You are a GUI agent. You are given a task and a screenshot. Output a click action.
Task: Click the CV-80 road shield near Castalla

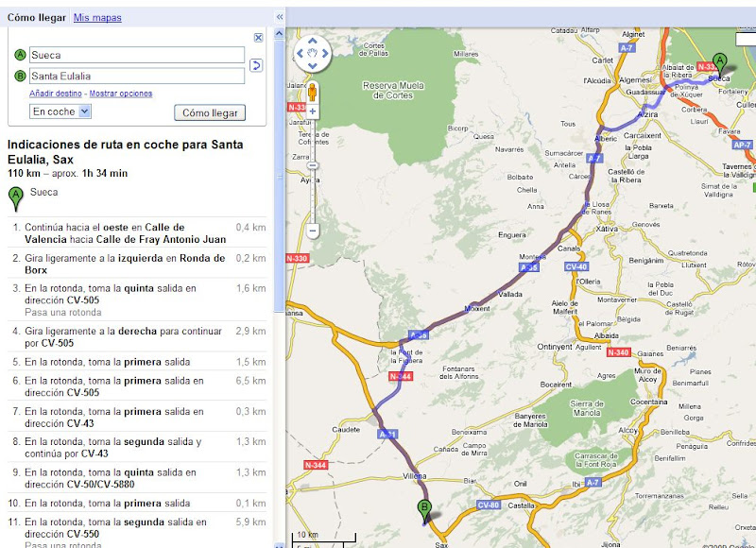pos(488,505)
